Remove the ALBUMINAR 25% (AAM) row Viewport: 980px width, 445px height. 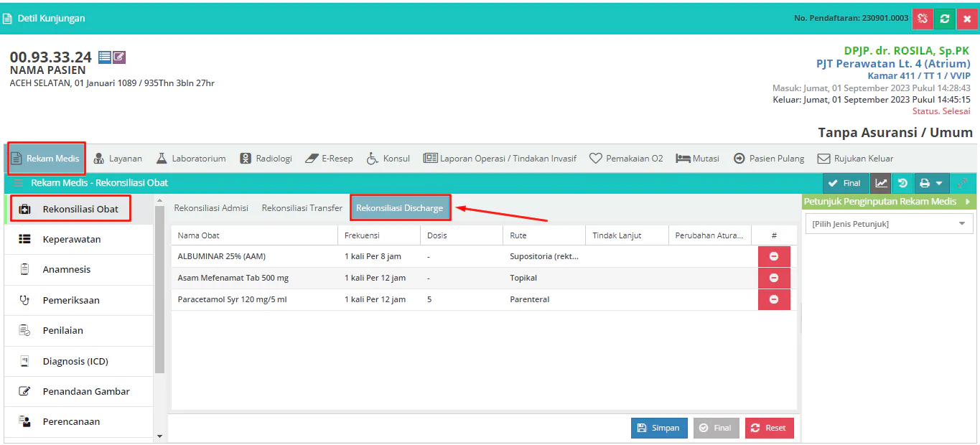point(774,256)
